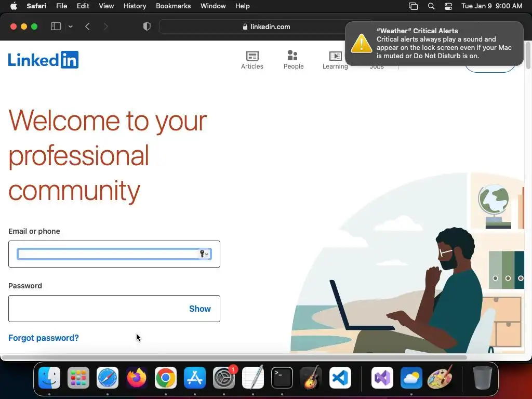Image resolution: width=532 pixels, height=399 pixels.
Task: Click the date and time clock
Action: 492,6
